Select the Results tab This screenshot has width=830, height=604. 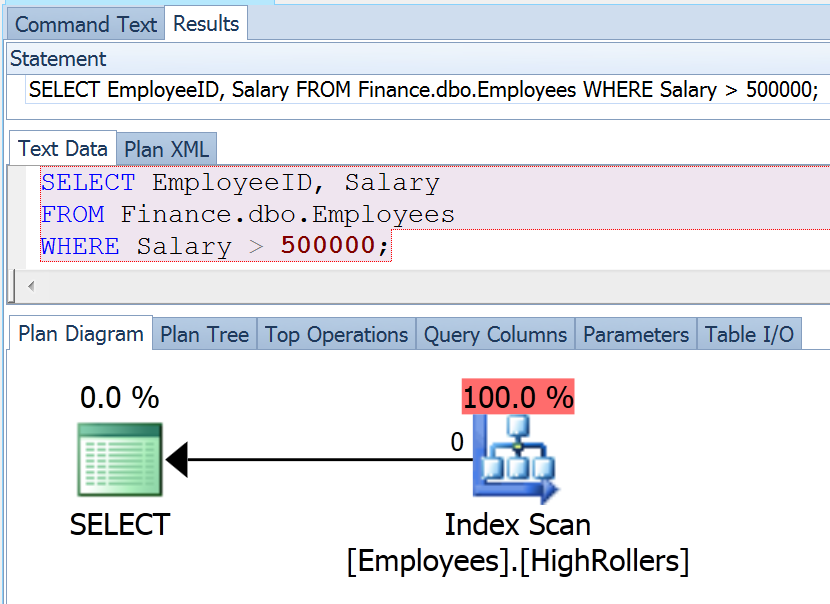(x=206, y=24)
